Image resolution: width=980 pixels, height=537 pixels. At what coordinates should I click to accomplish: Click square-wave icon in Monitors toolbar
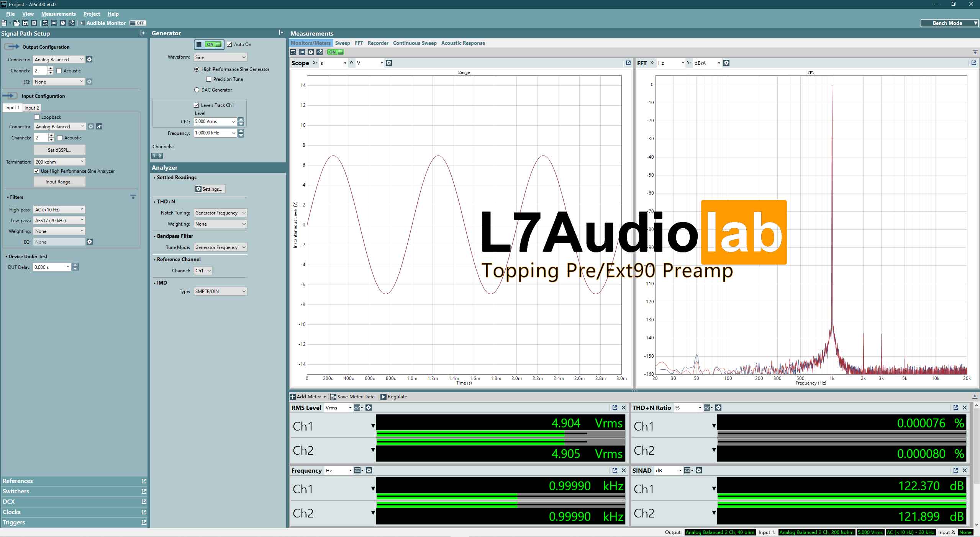pyautogui.click(x=302, y=52)
